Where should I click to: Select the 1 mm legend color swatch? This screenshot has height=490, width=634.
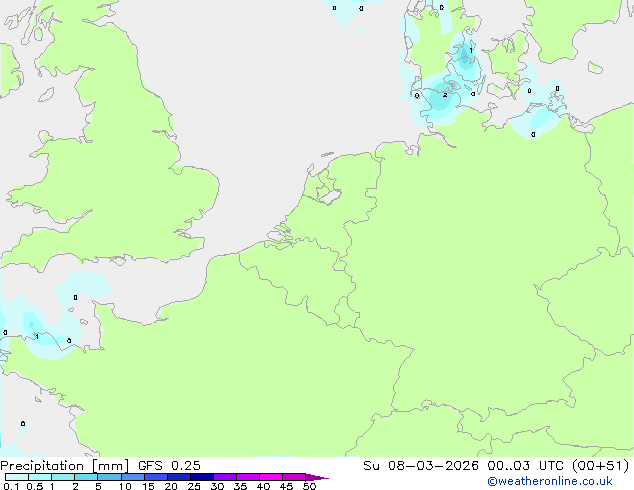pyautogui.click(x=63, y=477)
